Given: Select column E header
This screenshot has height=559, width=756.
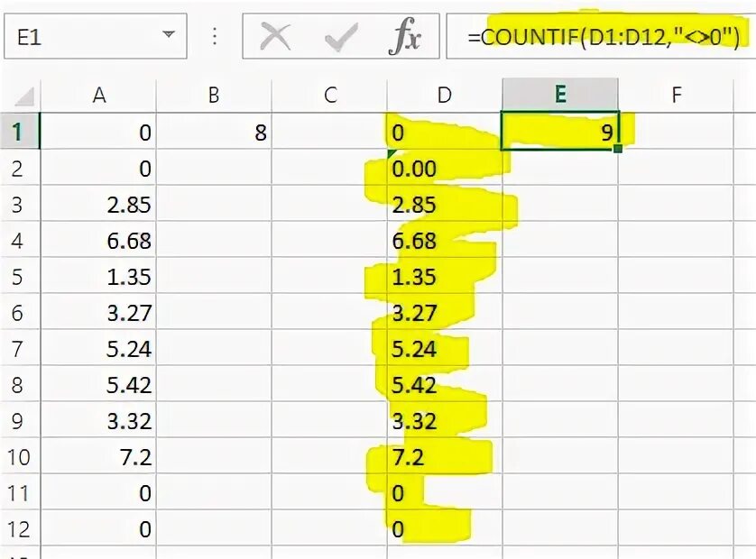Looking at the screenshot, I should [560, 95].
